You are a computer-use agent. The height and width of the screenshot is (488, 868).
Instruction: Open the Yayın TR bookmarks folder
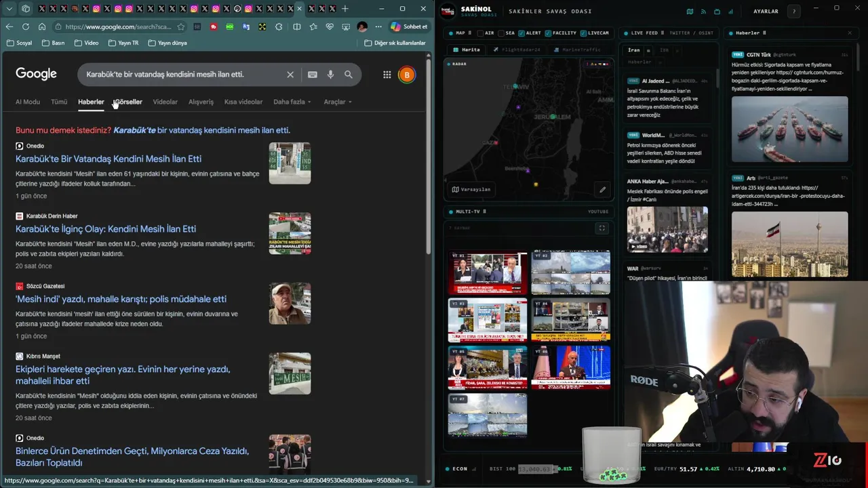pos(123,43)
